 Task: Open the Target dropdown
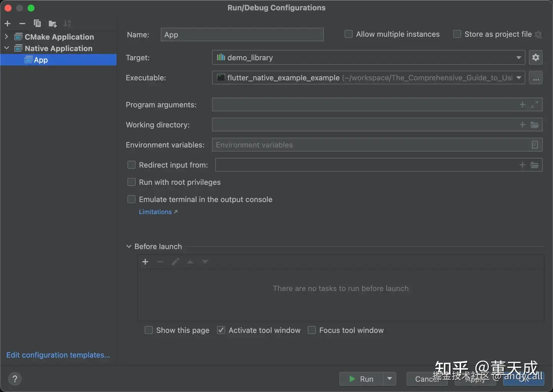pyautogui.click(x=519, y=58)
